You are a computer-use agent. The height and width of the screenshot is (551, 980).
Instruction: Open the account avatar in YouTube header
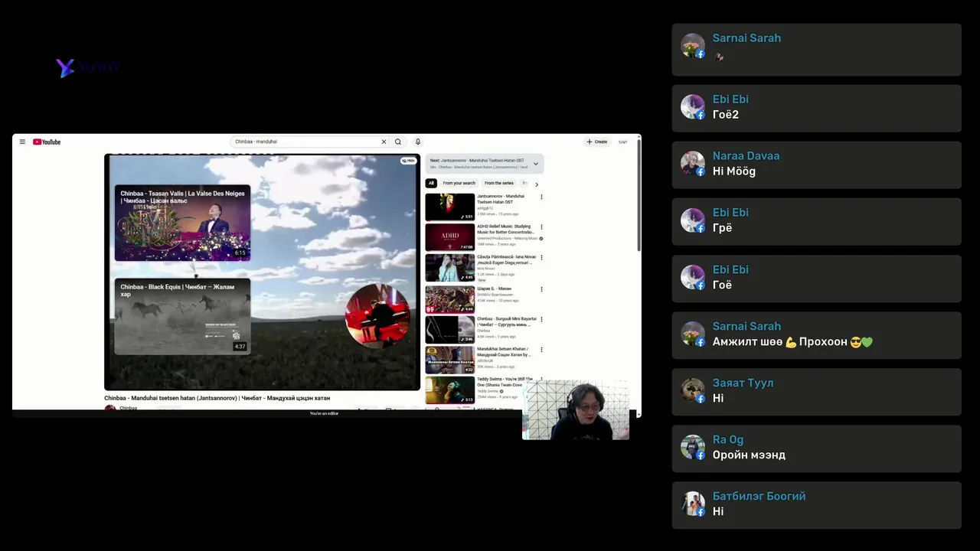[622, 142]
